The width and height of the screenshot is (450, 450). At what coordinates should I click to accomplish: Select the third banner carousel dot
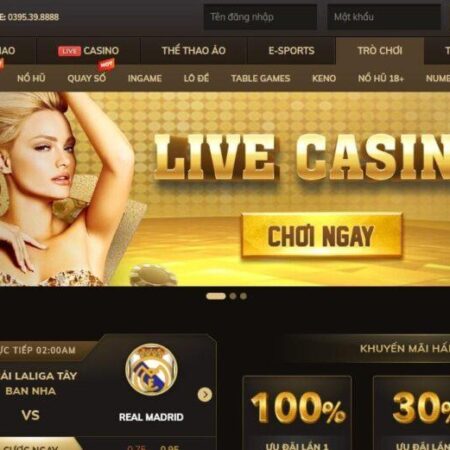[x=244, y=296]
